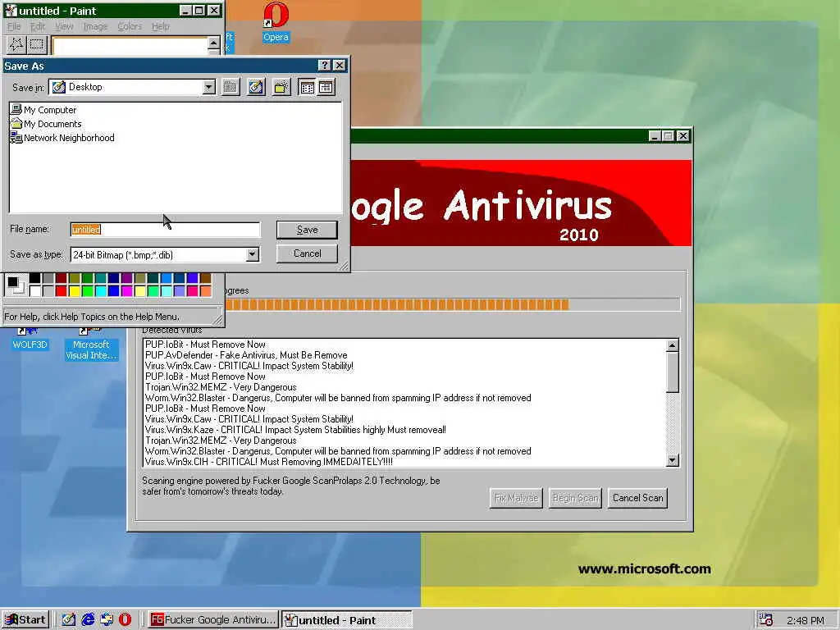The width and height of the screenshot is (840, 630).
Task: Click the Begin Scan button
Action: tap(575, 498)
